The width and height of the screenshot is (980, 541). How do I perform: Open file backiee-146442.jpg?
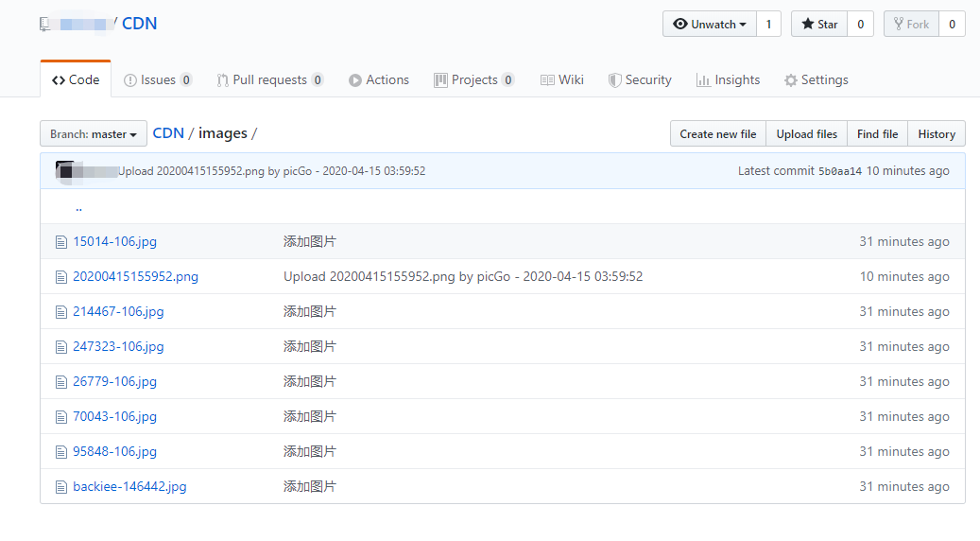pyautogui.click(x=129, y=486)
